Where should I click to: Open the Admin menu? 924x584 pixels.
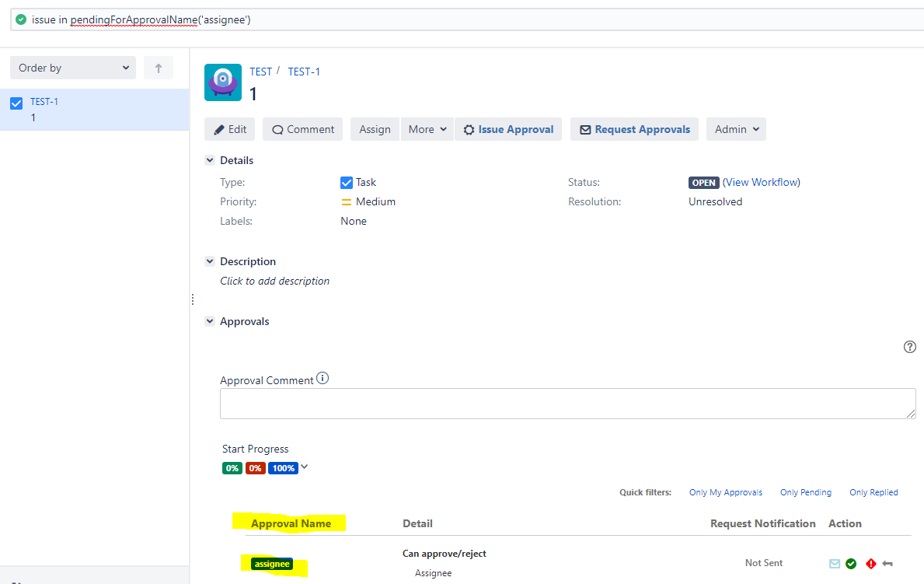735,129
